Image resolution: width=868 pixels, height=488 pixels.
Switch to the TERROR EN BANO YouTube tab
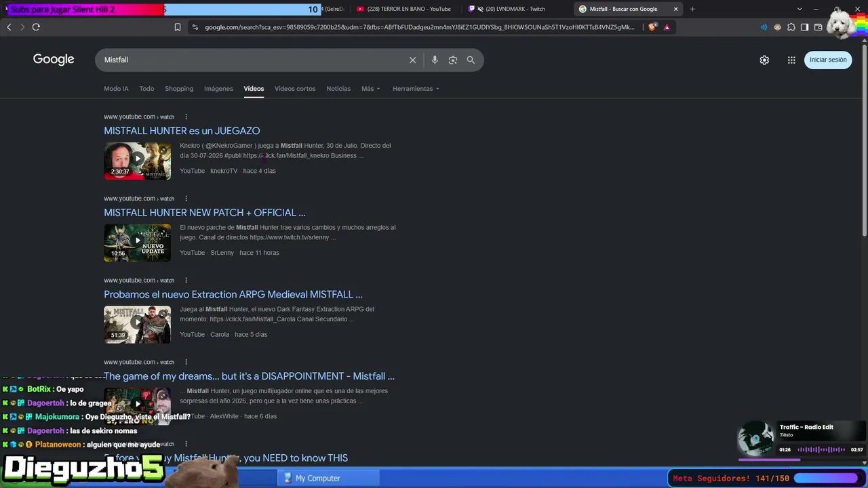click(403, 9)
